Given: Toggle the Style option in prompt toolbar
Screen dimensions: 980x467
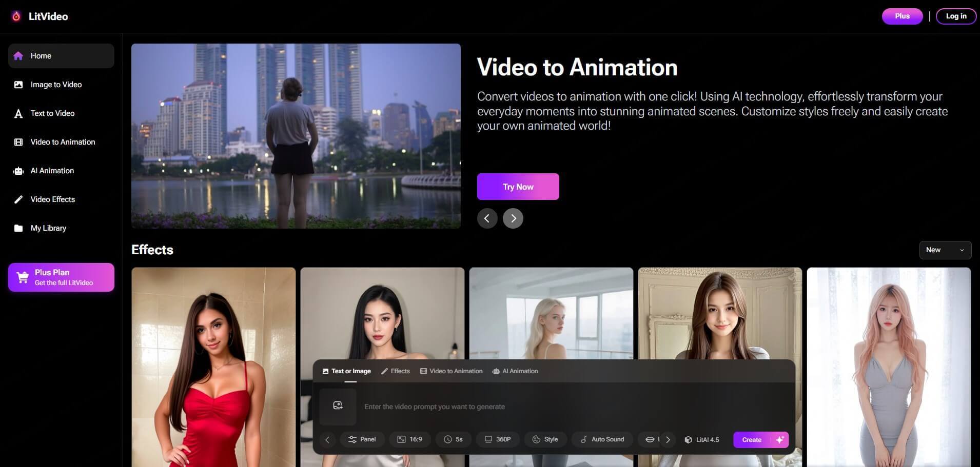Looking at the screenshot, I should (x=545, y=439).
